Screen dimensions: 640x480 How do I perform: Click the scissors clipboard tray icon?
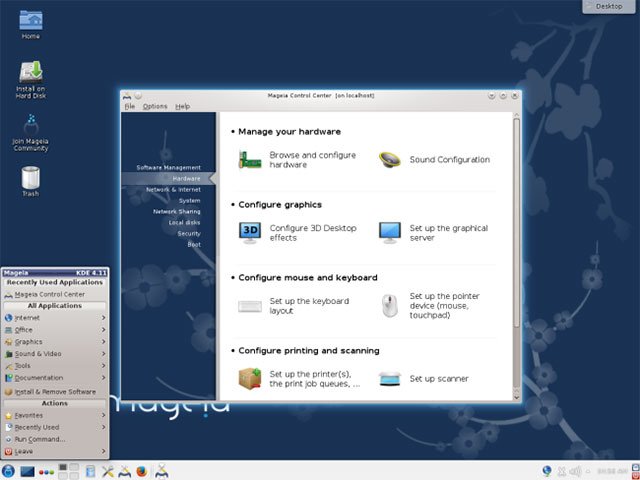562,471
